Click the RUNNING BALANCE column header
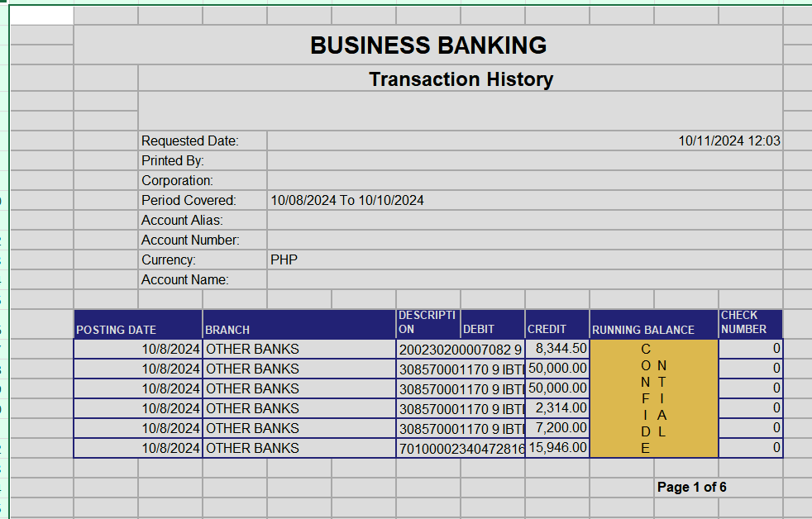The width and height of the screenshot is (812, 519). tap(653, 325)
